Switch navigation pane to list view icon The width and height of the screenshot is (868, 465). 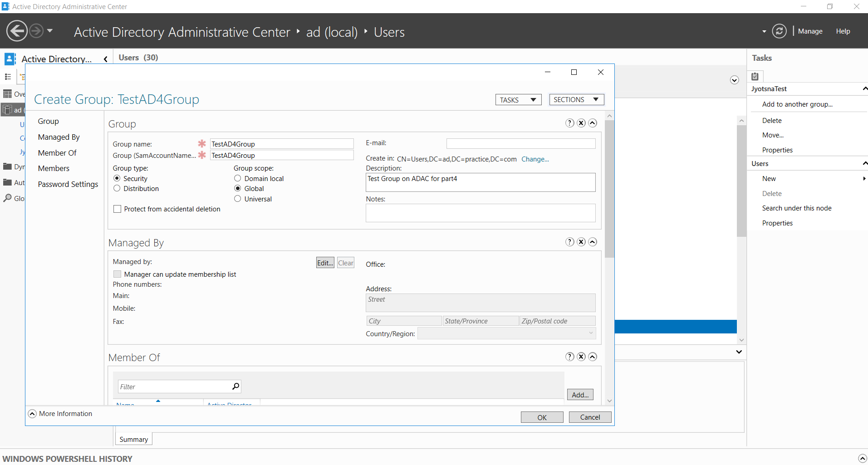click(x=8, y=77)
